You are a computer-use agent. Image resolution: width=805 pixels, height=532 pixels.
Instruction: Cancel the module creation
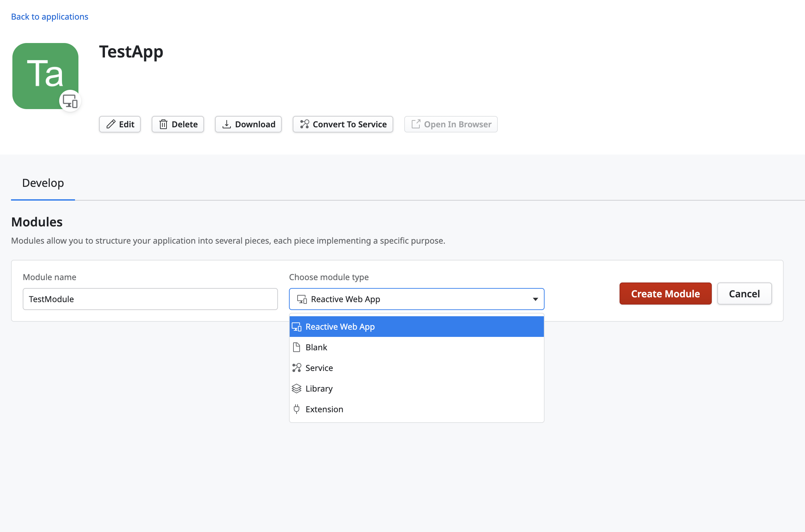click(744, 294)
